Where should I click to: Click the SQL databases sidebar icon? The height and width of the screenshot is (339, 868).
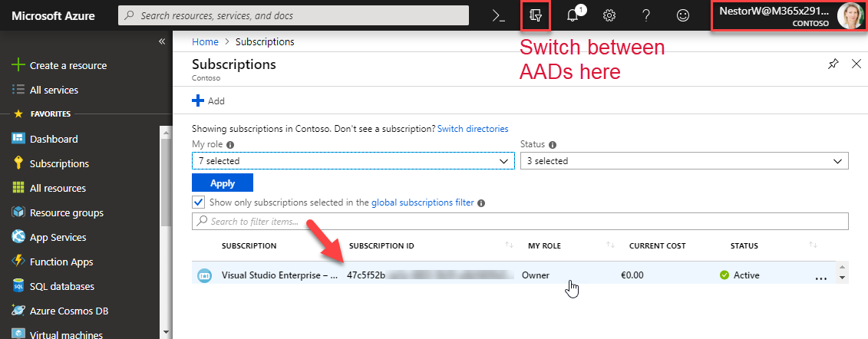click(19, 286)
